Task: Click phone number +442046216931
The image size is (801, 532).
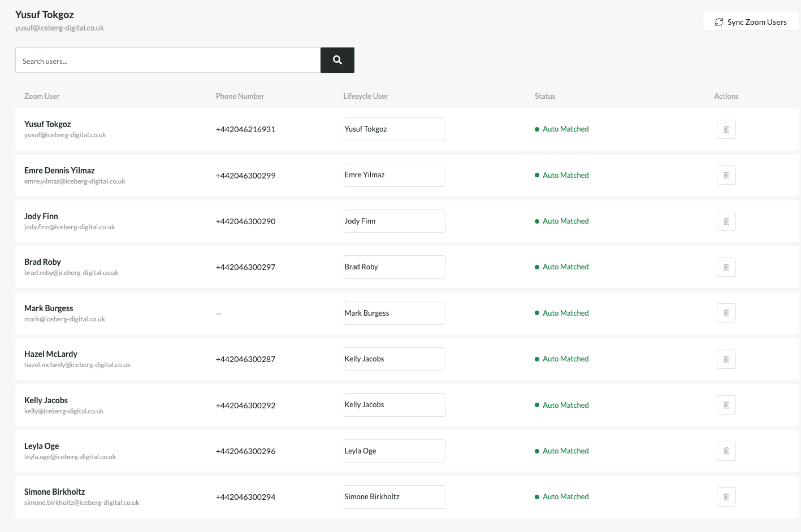Action: click(x=245, y=129)
